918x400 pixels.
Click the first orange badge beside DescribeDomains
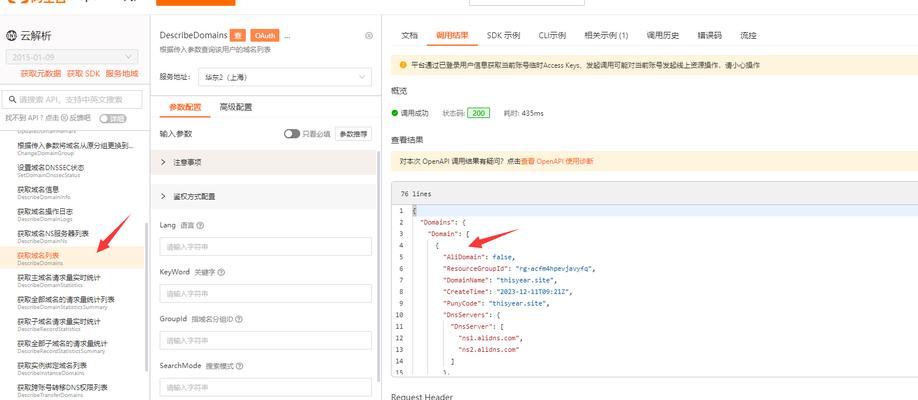237,36
